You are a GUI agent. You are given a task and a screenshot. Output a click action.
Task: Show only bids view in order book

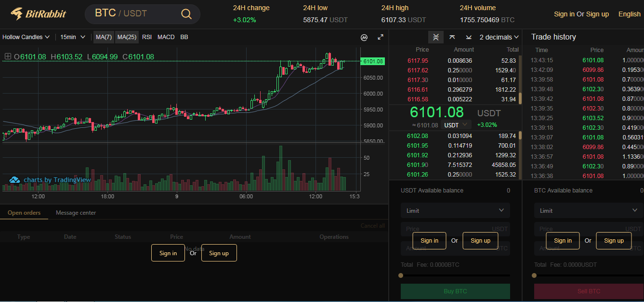click(469, 37)
